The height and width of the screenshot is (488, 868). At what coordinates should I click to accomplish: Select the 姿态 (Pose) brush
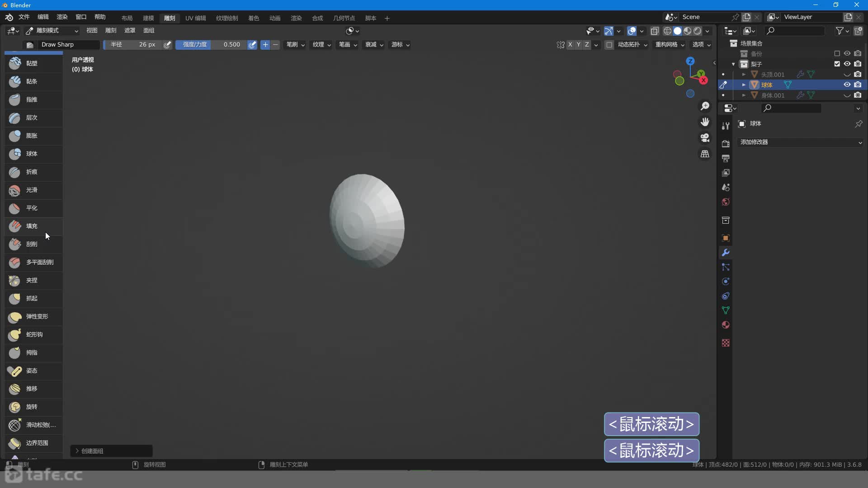tap(33, 371)
